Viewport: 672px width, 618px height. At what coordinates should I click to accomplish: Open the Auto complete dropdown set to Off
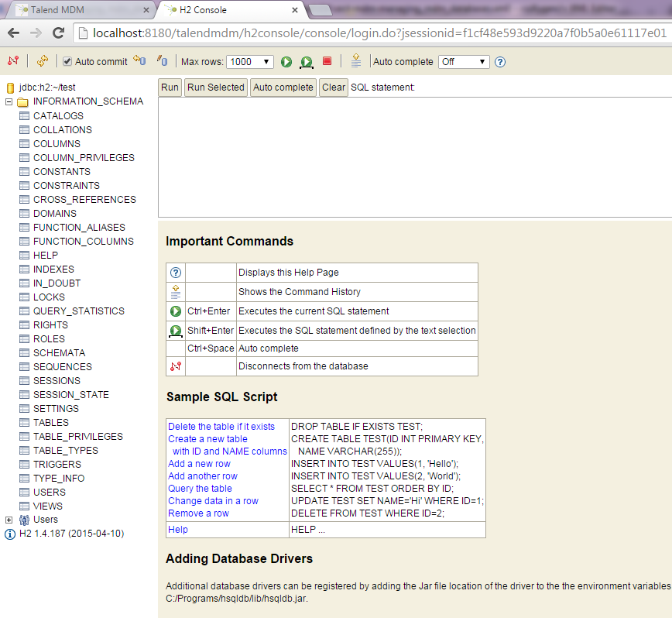click(x=463, y=62)
